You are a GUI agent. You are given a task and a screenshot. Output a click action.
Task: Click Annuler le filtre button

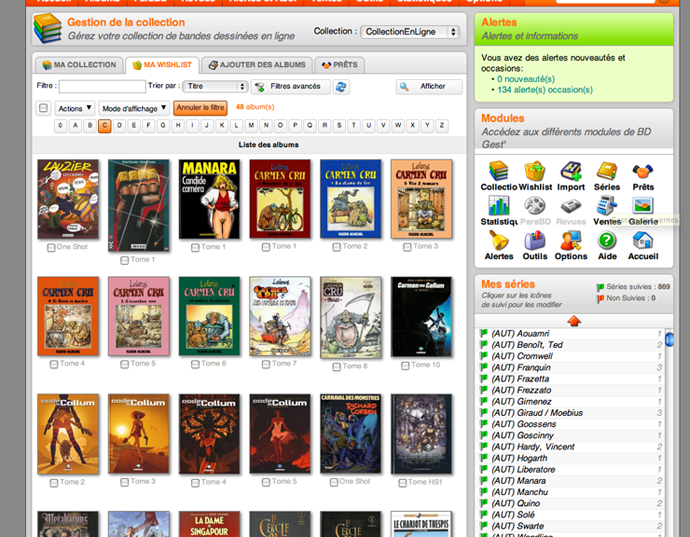coord(200,107)
